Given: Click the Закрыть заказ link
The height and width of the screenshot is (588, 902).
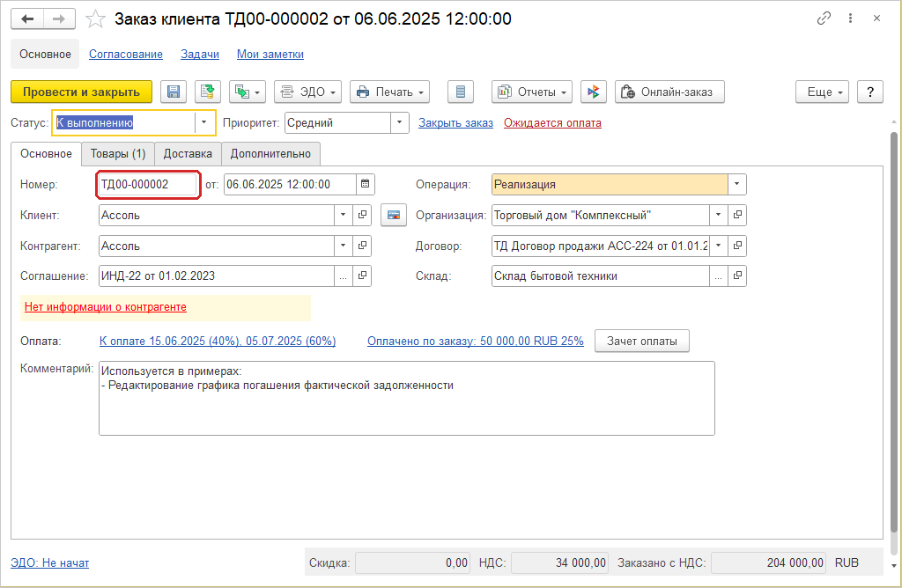Looking at the screenshot, I should (455, 123).
